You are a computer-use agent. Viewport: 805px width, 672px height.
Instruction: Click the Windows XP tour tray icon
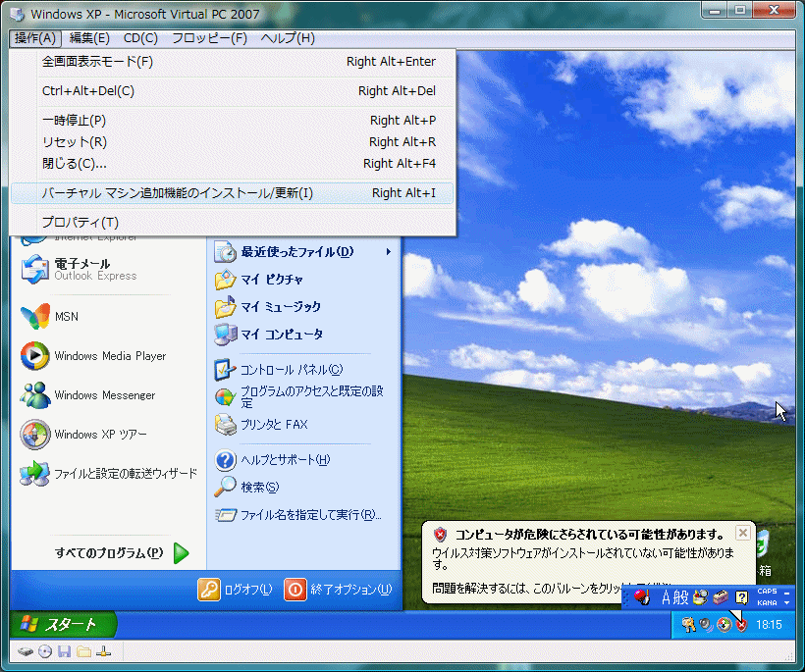click(724, 625)
